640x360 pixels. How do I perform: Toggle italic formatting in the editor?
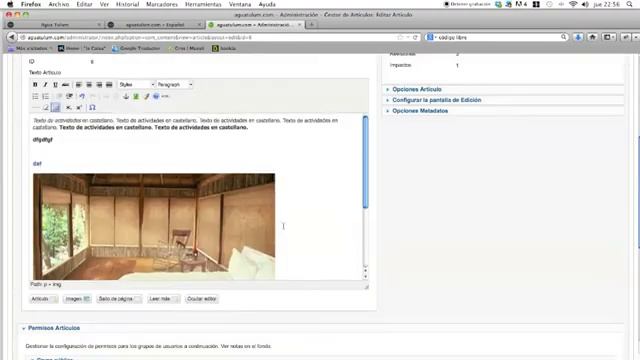[45, 84]
